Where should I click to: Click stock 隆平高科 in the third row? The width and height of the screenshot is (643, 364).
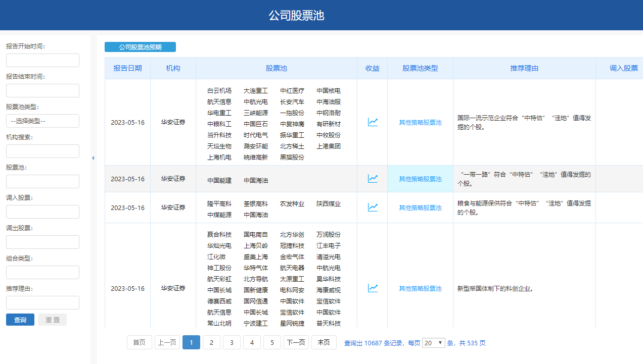219,203
